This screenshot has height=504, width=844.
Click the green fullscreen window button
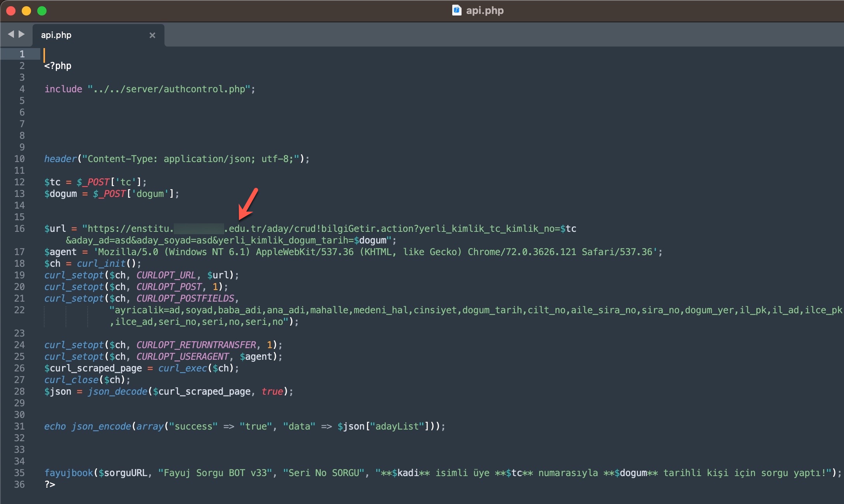42,11
